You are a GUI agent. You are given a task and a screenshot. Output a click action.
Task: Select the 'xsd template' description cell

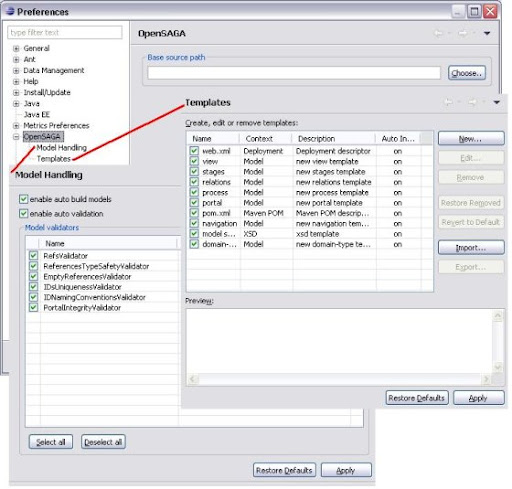click(317, 234)
